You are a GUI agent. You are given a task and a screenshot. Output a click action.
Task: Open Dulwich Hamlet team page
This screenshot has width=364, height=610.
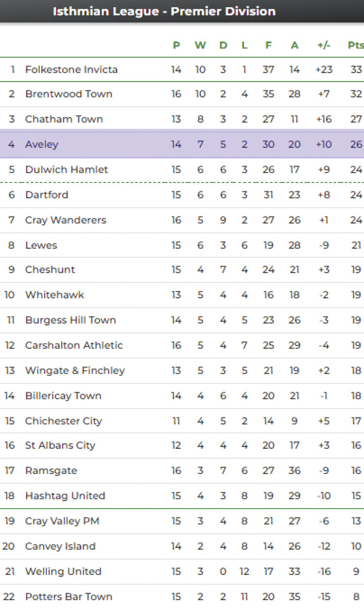click(66, 169)
